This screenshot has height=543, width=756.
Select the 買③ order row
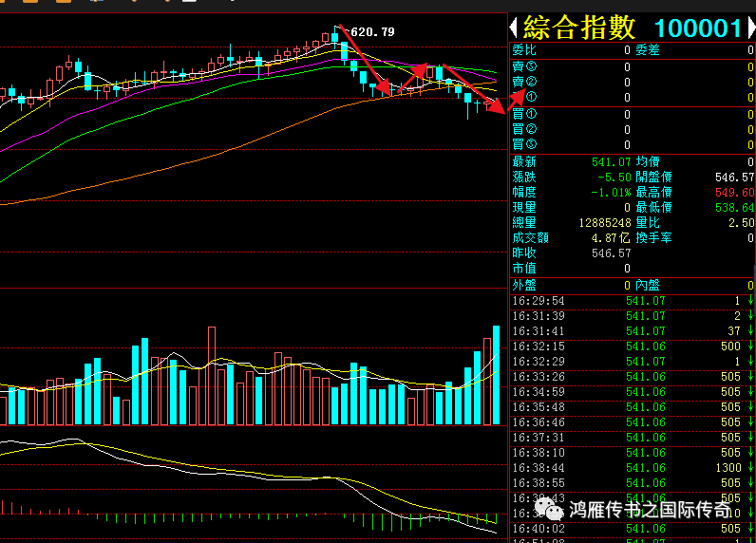click(x=633, y=144)
